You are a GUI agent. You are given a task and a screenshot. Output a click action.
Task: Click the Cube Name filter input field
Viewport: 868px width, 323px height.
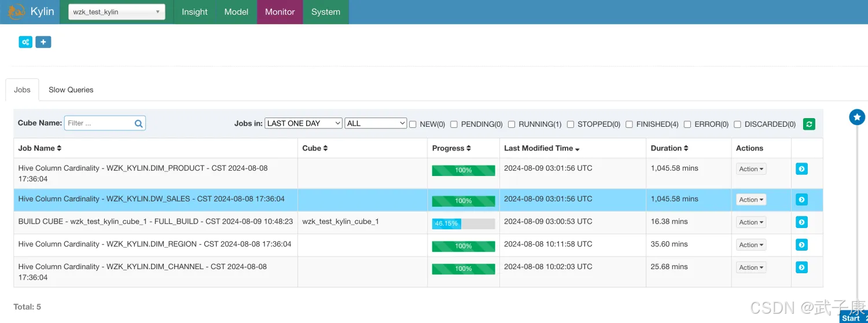(x=98, y=123)
